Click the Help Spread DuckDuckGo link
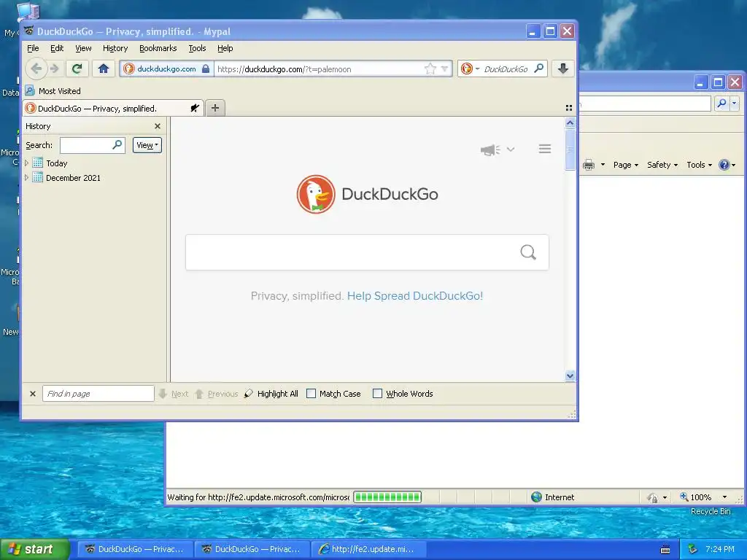747x560 pixels. [415, 296]
